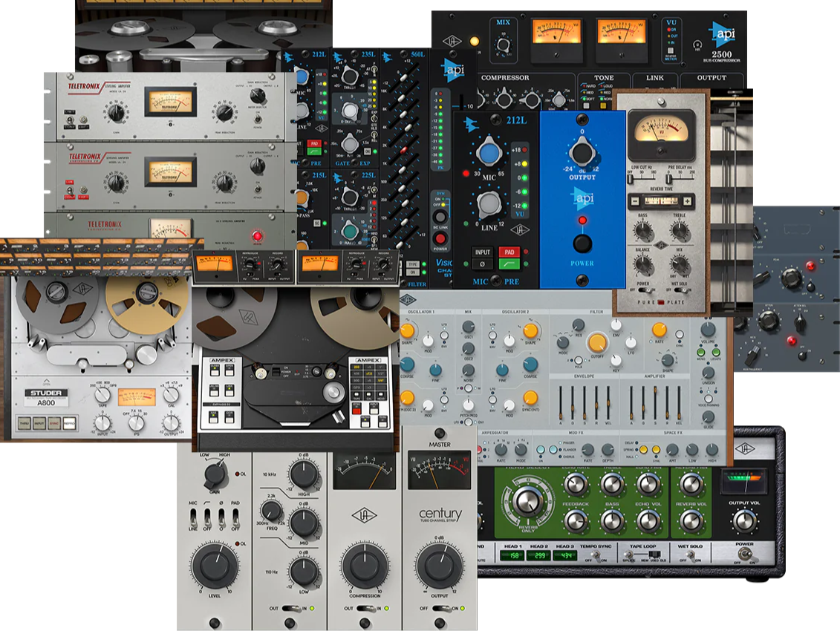Click the REPRO button on Studer A800
Viewport: 840px width, 631px height.
click(x=69, y=423)
